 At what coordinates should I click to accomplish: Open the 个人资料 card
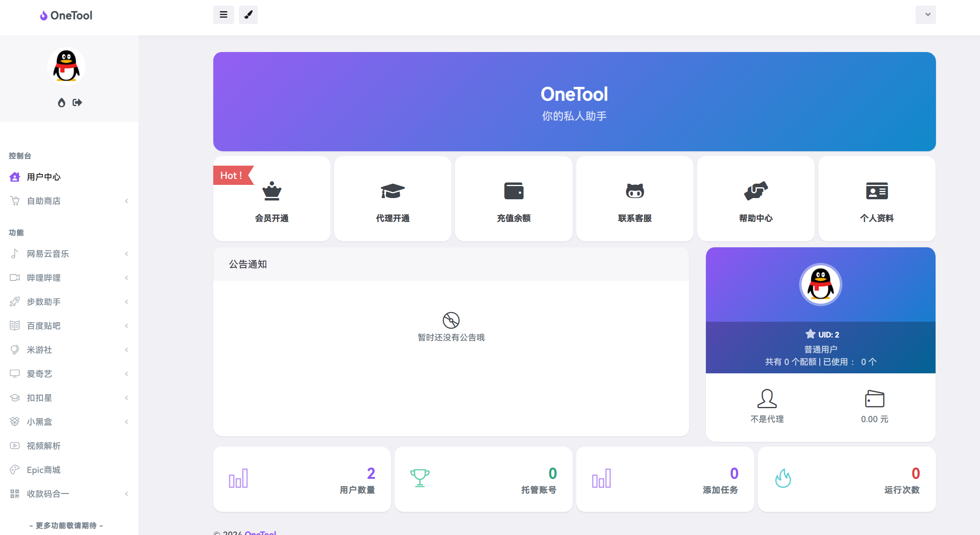877,199
